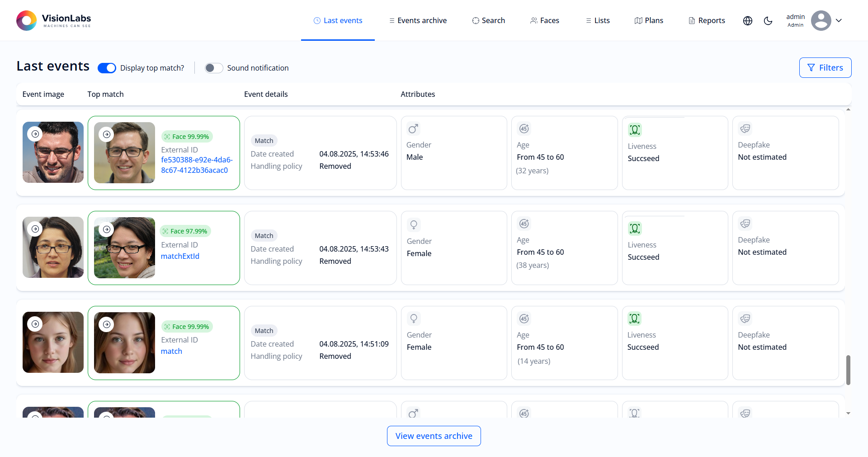
Task: Click the Face 99.99% match badge
Action: click(187, 136)
